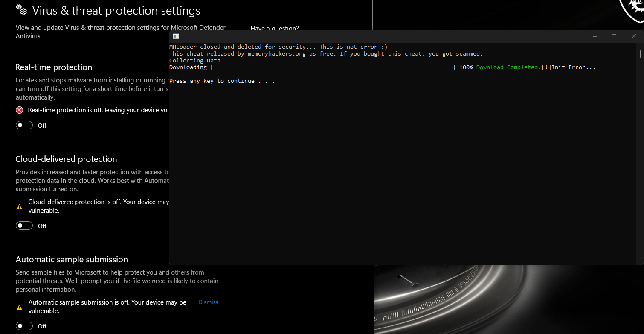
Task: Click the 'Real-time protection' heading
Action: coord(54,67)
